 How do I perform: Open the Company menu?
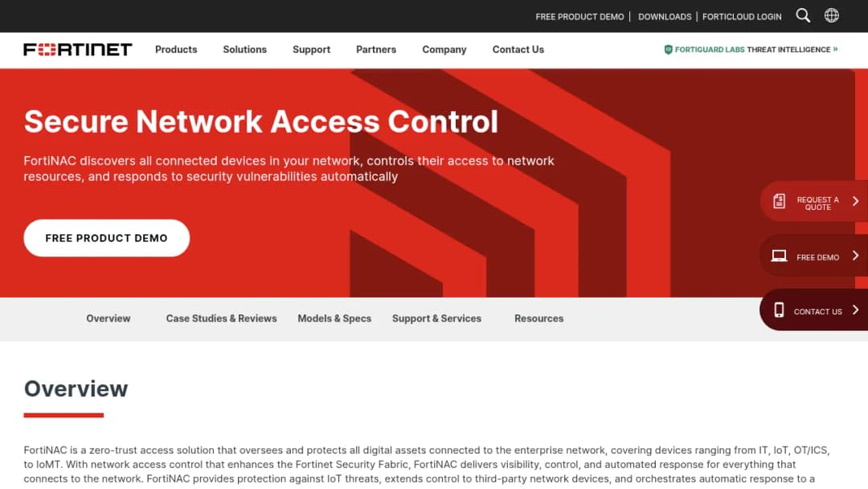pos(444,49)
